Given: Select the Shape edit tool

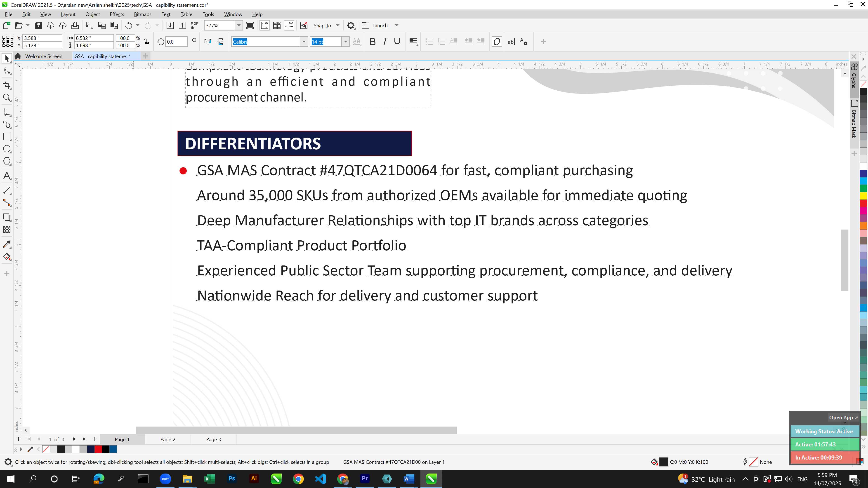Looking at the screenshot, I should coord(7,71).
